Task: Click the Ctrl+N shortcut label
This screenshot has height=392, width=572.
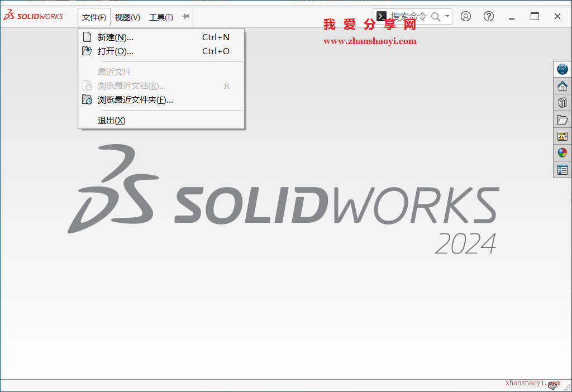Action: [x=216, y=37]
